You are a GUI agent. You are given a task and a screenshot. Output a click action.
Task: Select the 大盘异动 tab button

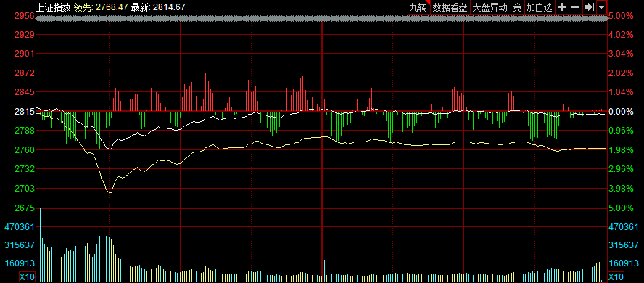coord(490,7)
